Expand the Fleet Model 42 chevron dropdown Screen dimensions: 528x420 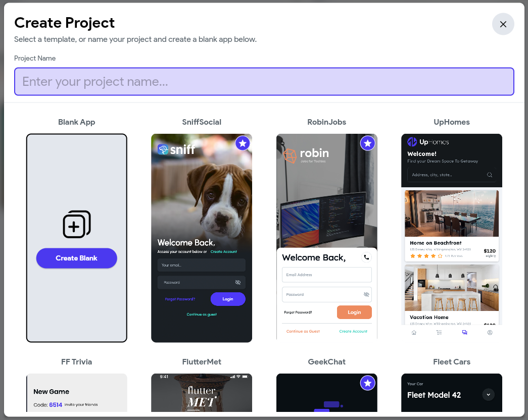click(x=488, y=395)
